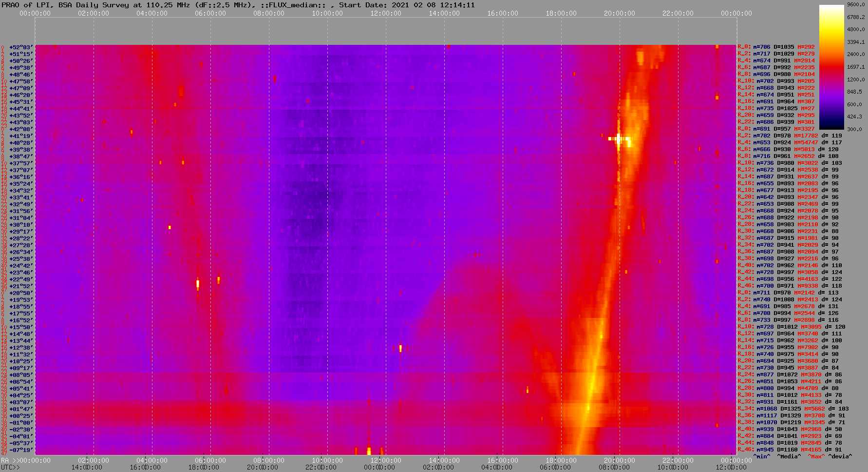Click the +01°47' declination label
The width and height of the screenshot is (868, 472).
(20, 409)
